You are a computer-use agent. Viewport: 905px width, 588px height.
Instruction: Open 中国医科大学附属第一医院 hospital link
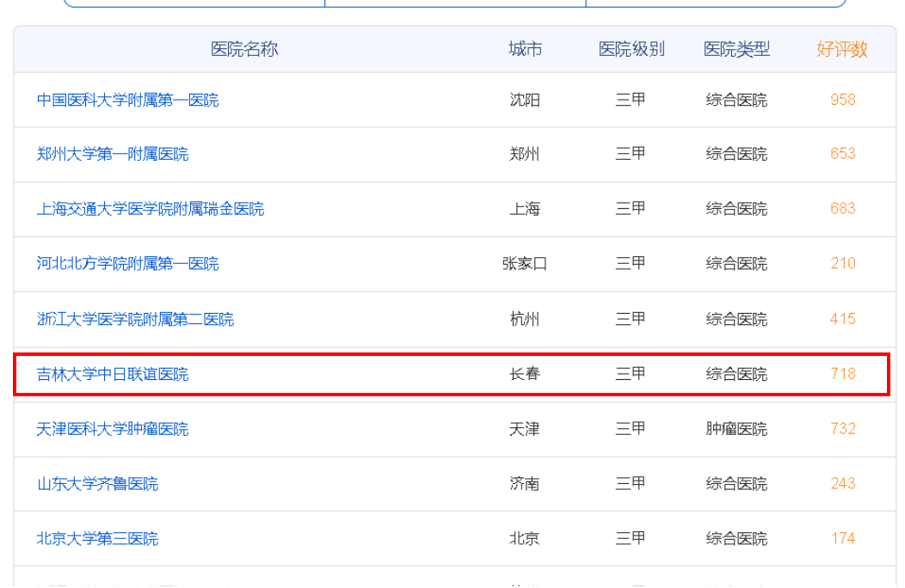127,100
